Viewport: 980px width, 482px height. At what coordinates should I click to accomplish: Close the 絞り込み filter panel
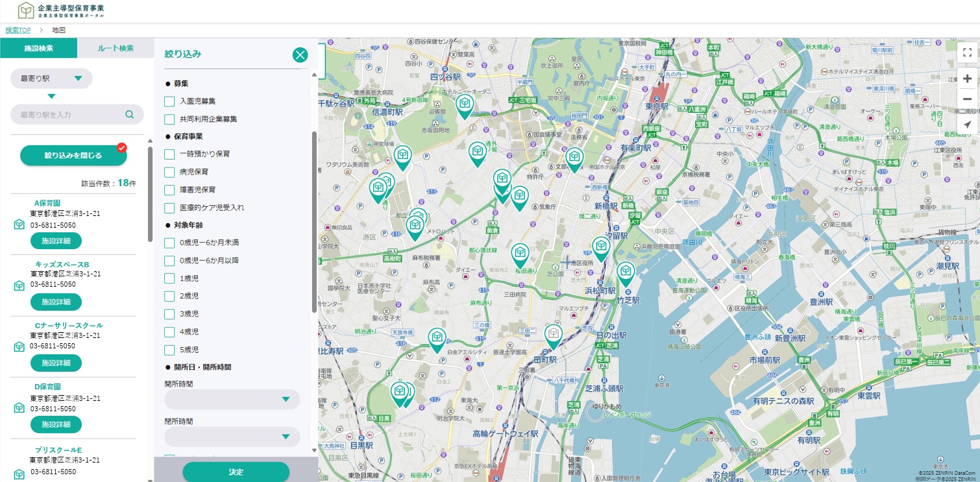pyautogui.click(x=300, y=54)
